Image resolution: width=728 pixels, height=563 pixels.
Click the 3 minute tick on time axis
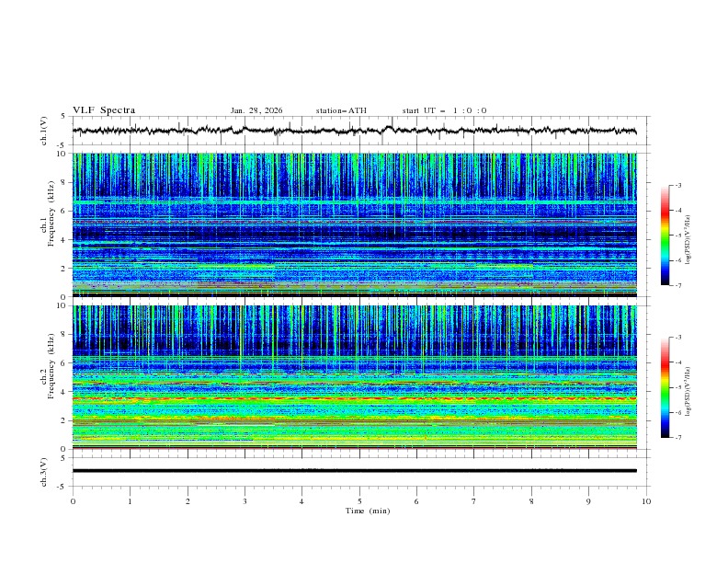[x=245, y=500]
